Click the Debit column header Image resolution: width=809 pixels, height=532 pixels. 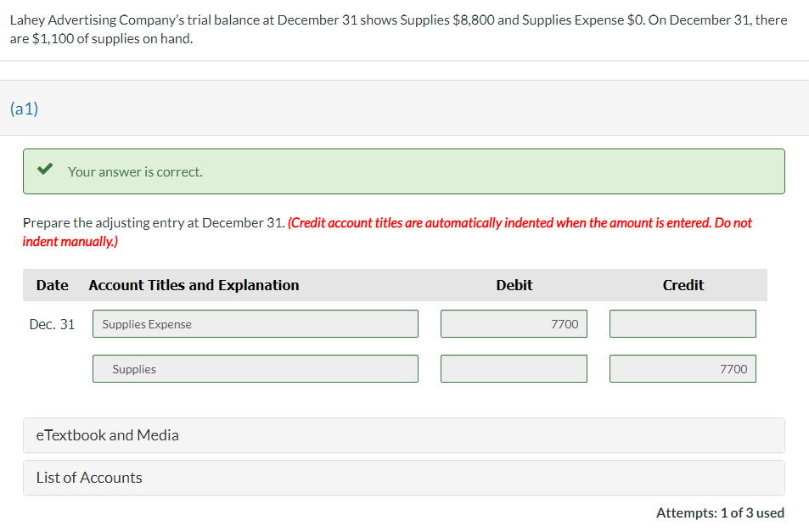pyautogui.click(x=514, y=285)
